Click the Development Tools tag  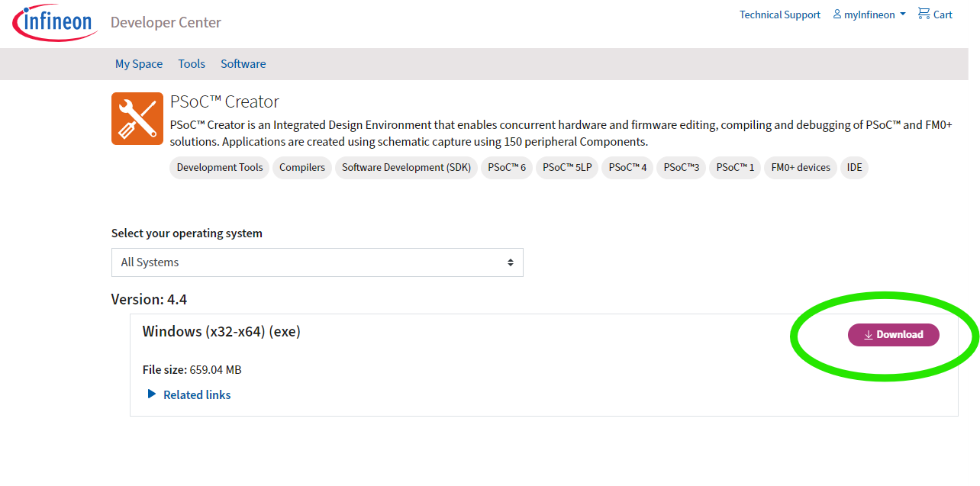click(x=220, y=168)
